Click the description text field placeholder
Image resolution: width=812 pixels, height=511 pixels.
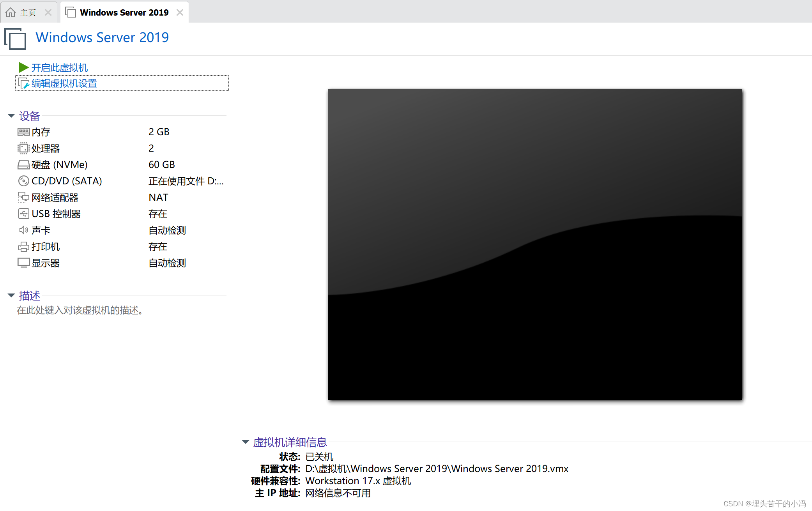pos(80,310)
